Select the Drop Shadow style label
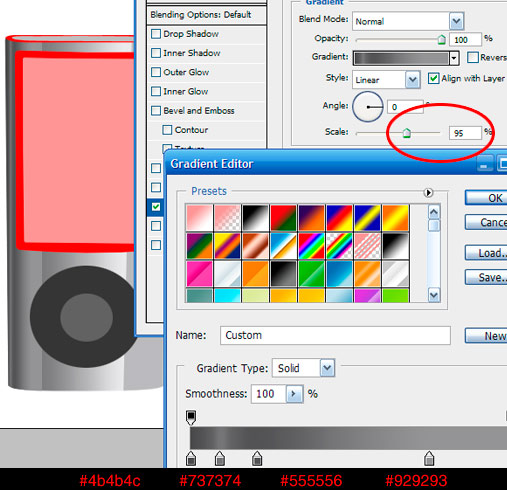 (191, 34)
